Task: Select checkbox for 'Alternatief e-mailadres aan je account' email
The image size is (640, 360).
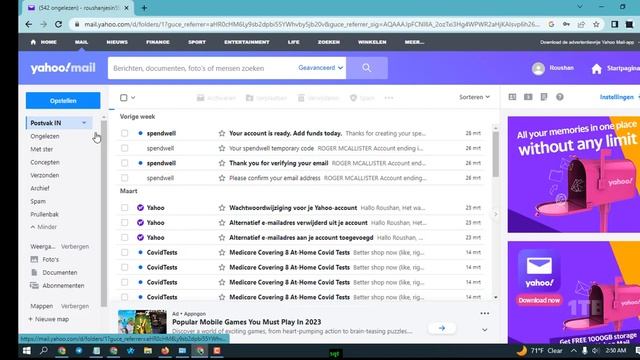Action: coord(124,238)
